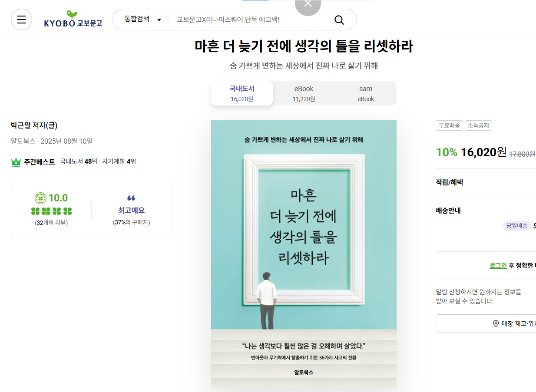Focus the search input field

coord(252,20)
